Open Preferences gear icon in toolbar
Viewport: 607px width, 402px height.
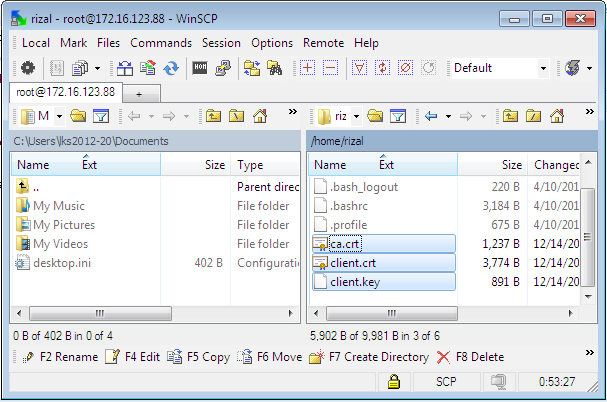tap(27, 68)
